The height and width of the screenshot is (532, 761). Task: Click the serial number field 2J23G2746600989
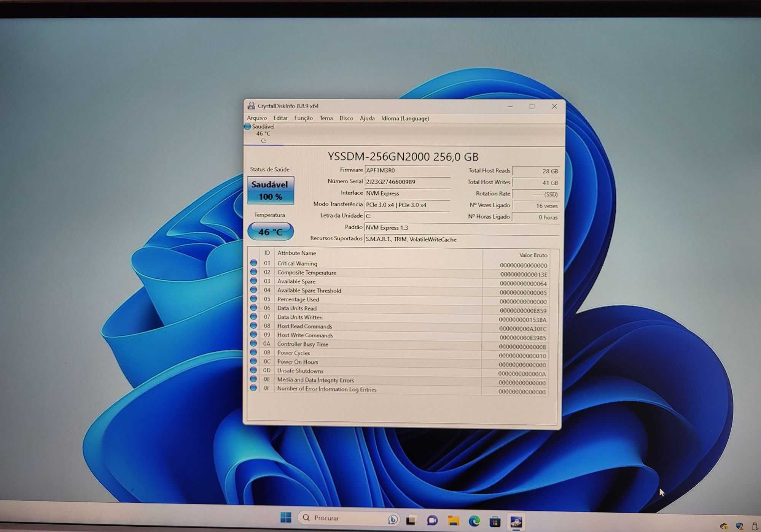pyautogui.click(x=407, y=182)
